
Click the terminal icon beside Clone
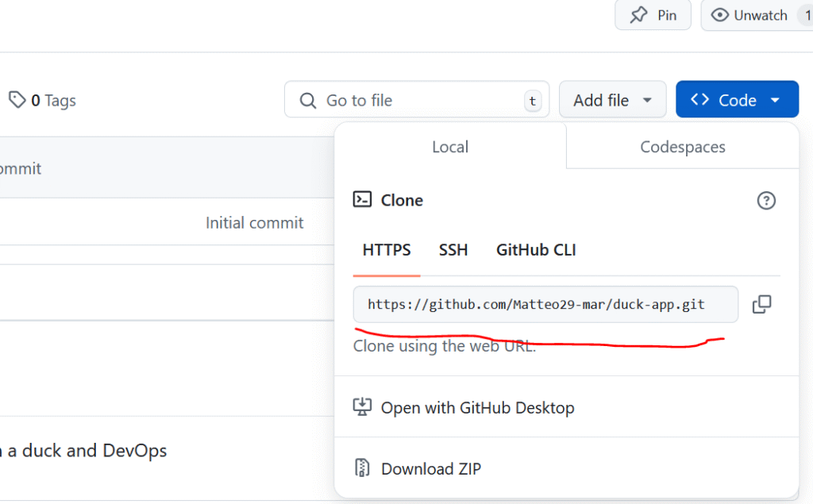point(362,200)
